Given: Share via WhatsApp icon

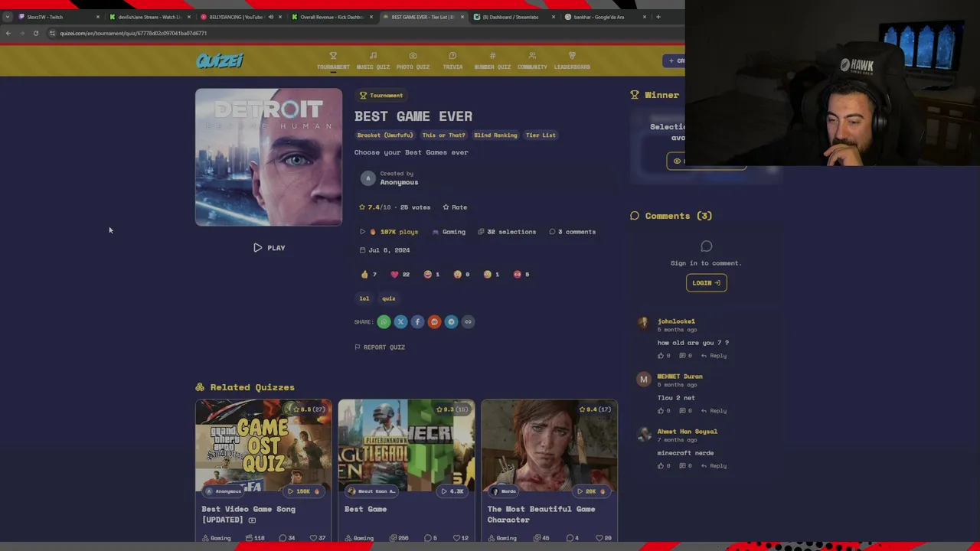Looking at the screenshot, I should tap(384, 322).
